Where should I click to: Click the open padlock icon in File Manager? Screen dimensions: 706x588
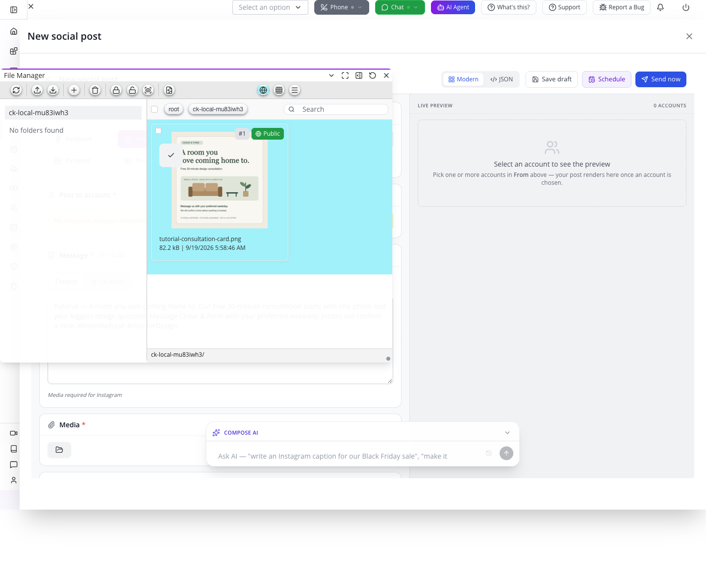tap(132, 90)
